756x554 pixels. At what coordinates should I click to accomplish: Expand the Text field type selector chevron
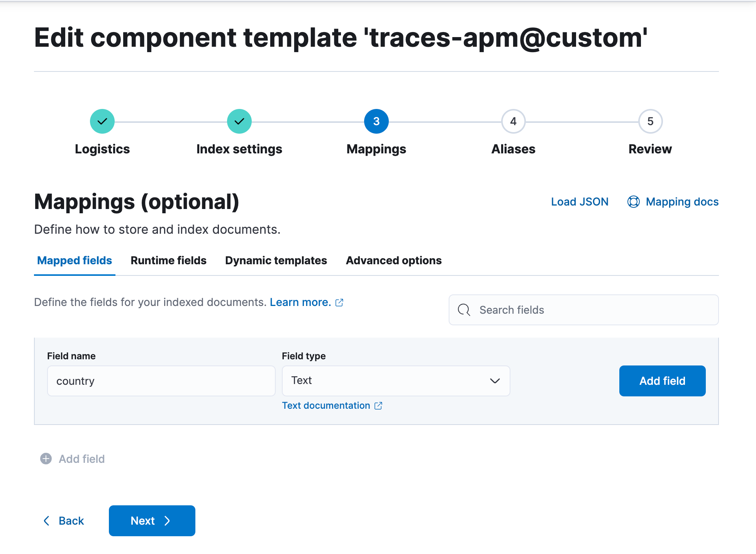tap(495, 381)
